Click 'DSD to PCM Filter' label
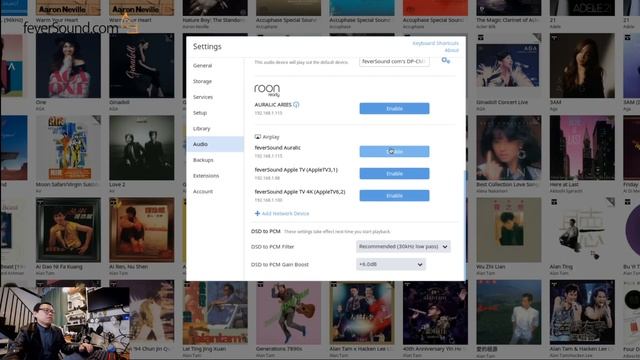 click(x=272, y=247)
